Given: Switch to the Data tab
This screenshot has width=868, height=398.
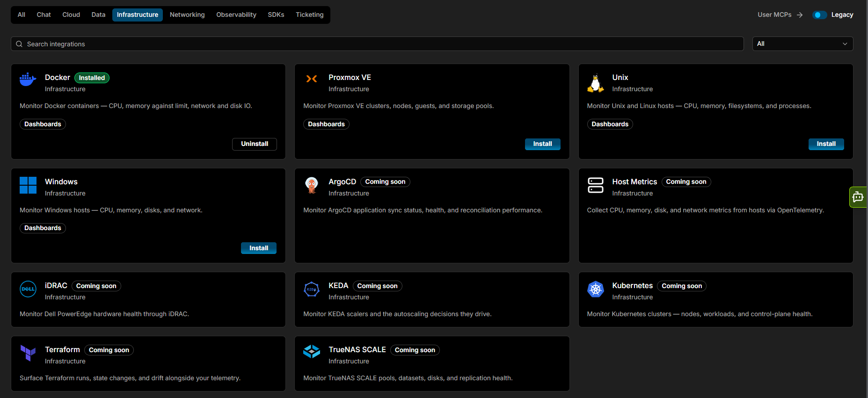Looking at the screenshot, I should pyautogui.click(x=98, y=15).
